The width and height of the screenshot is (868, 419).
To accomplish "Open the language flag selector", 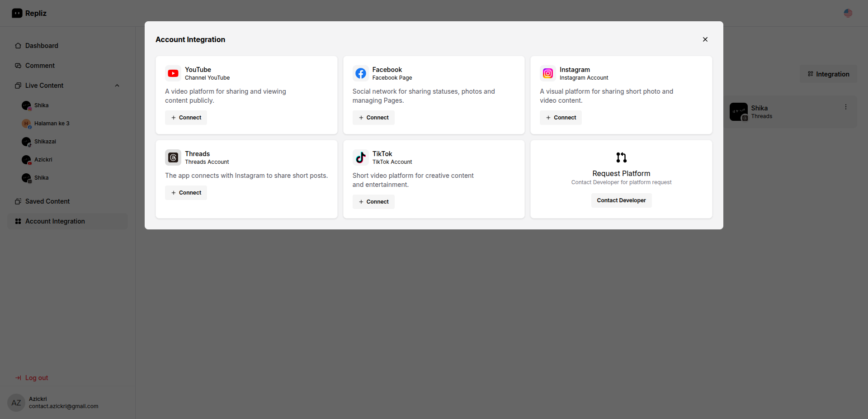I will [x=848, y=13].
